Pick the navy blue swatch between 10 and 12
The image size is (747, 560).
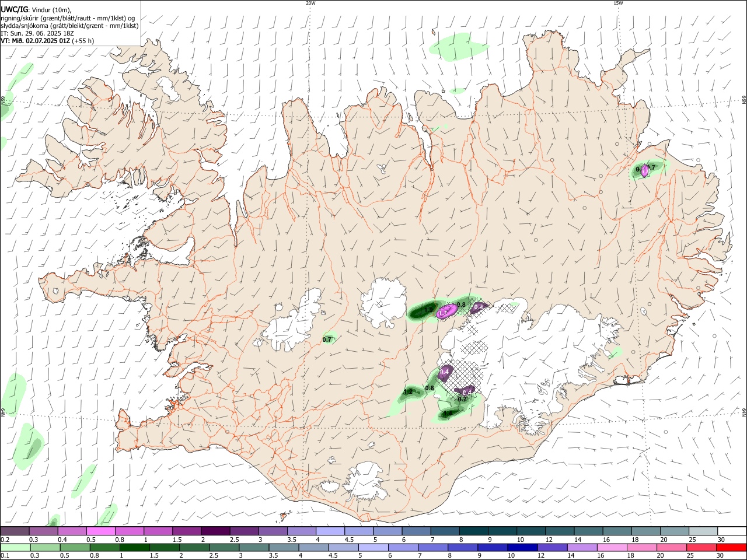(x=522, y=547)
